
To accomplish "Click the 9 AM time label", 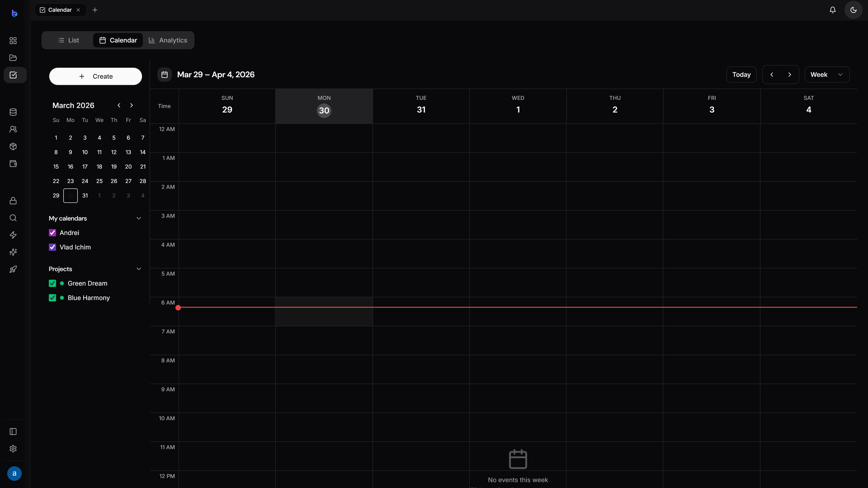I will (168, 389).
